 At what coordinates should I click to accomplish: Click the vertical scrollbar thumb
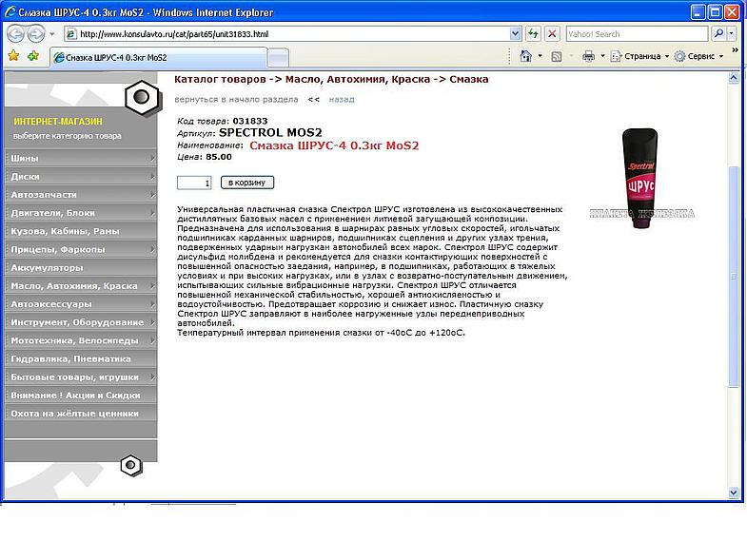734,277
